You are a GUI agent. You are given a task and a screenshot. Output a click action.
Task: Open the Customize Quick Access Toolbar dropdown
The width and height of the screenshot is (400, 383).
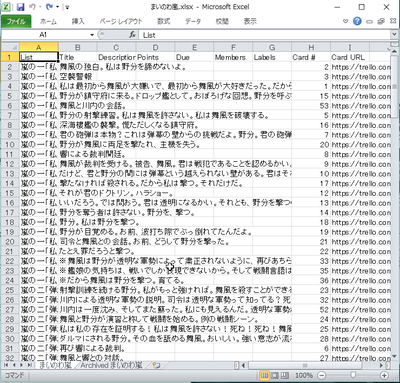tap(67, 7)
